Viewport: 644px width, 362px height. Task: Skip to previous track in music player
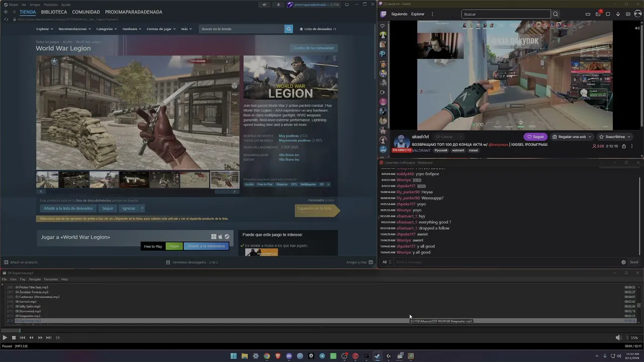tap(23, 338)
